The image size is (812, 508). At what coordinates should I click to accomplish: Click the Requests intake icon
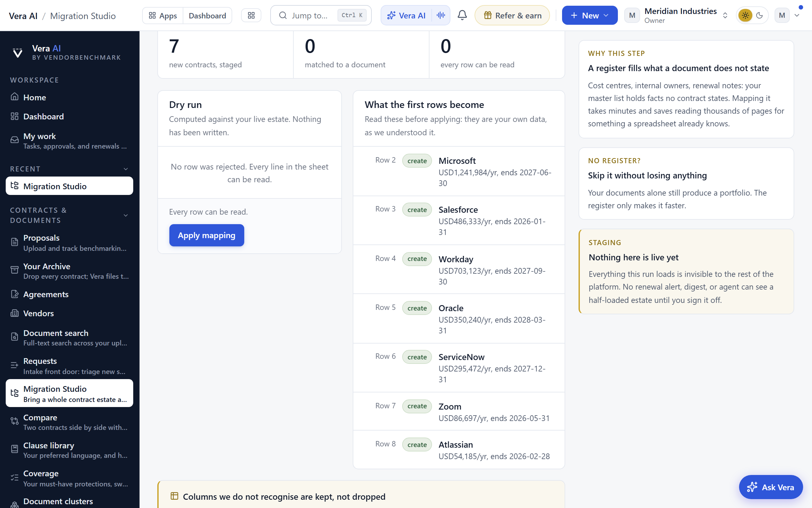point(14,365)
